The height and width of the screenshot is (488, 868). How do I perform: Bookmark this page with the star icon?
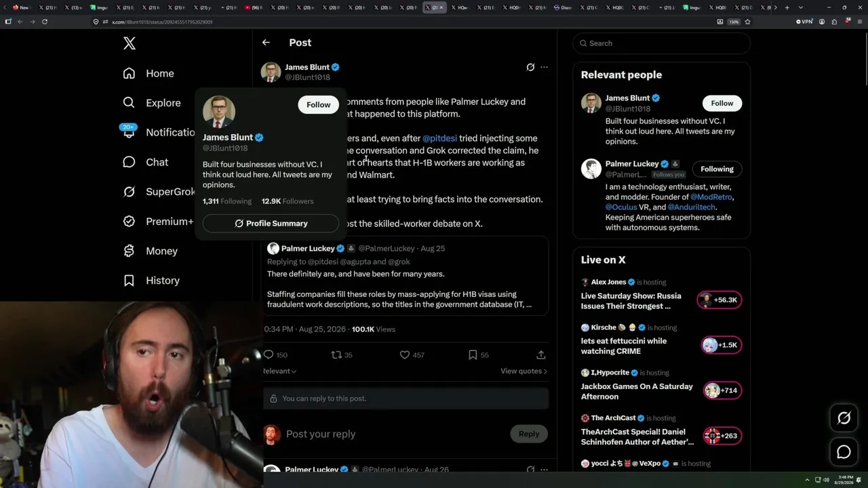[x=747, y=22]
